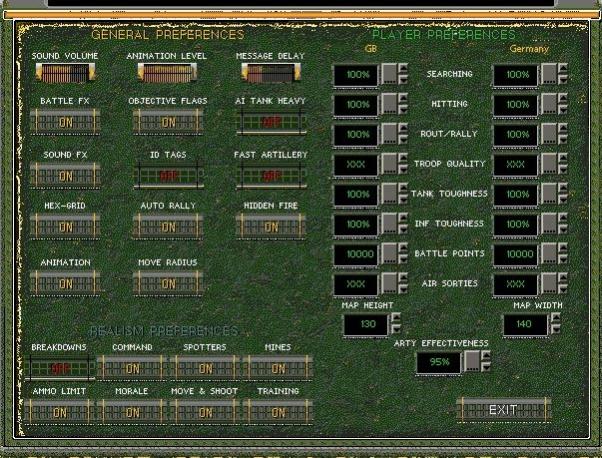Toggle the Move Radius option
The image size is (602, 458).
click(x=167, y=283)
